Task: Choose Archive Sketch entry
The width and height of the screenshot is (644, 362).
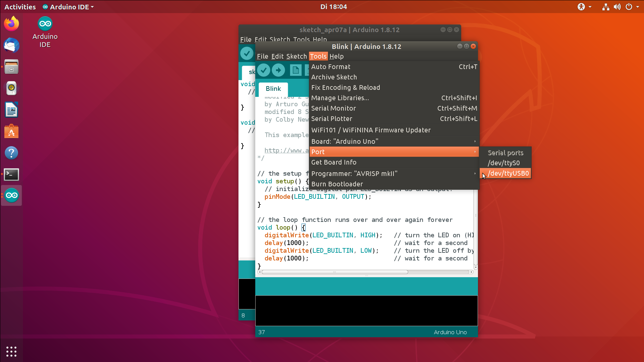Action: [394, 77]
